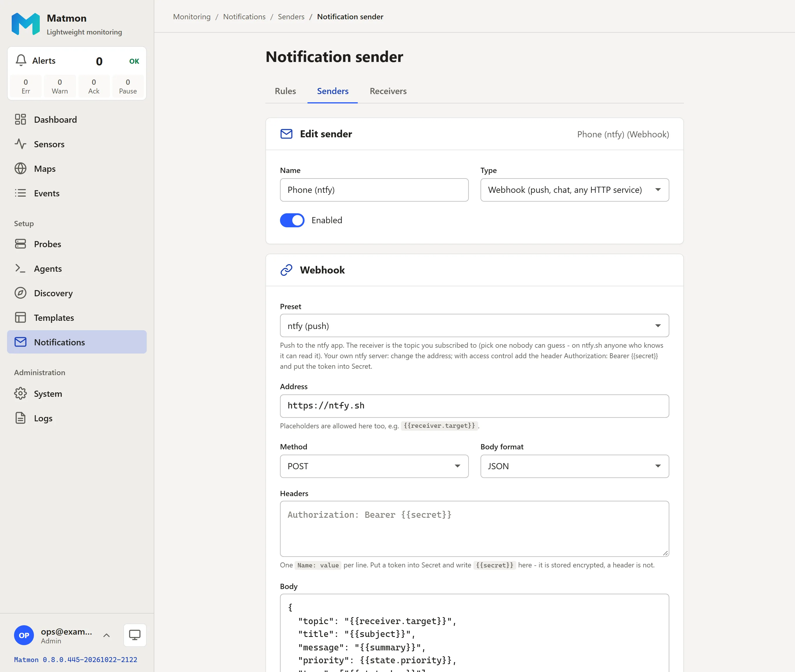Open Probes via the server icon

pos(20,244)
